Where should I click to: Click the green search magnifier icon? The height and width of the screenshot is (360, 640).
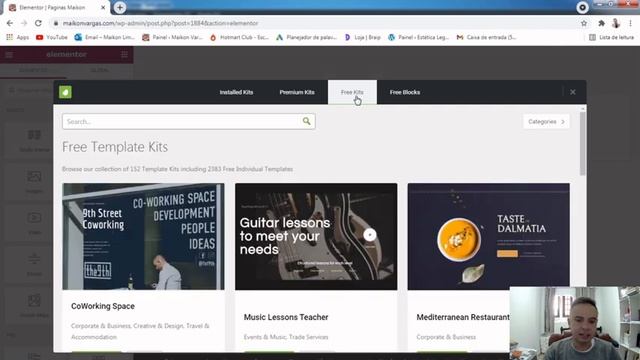(x=307, y=121)
